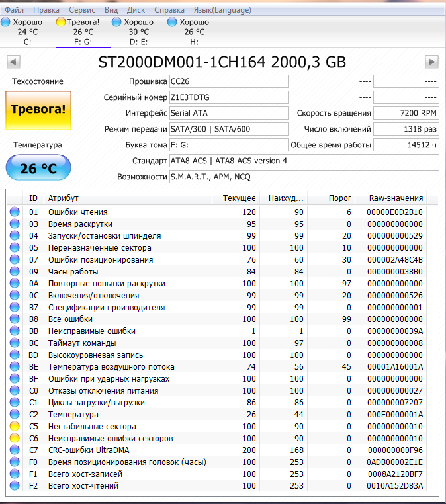Click the blue 26 °C temperature button
The height and width of the screenshot is (504, 446).
(38, 167)
